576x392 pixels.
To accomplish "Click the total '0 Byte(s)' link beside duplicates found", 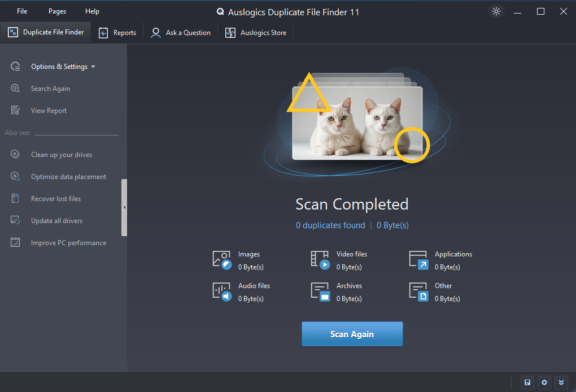I will pyautogui.click(x=392, y=225).
